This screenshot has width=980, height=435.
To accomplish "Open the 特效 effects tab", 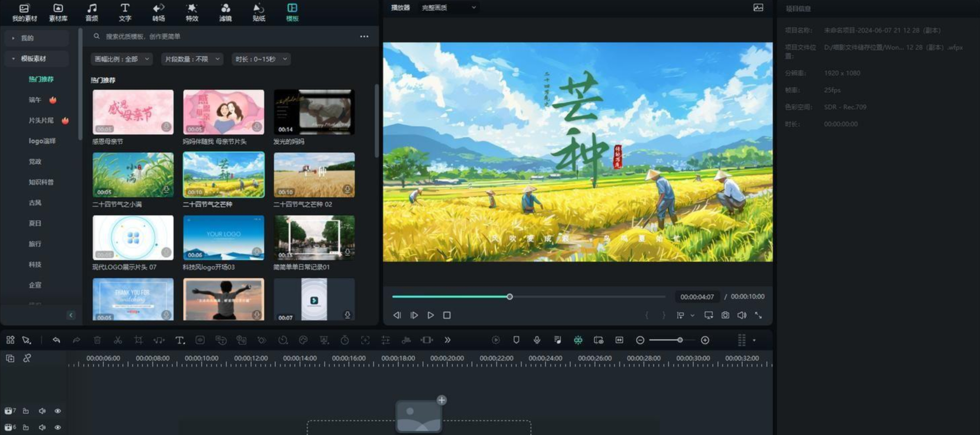I will click(x=192, y=12).
